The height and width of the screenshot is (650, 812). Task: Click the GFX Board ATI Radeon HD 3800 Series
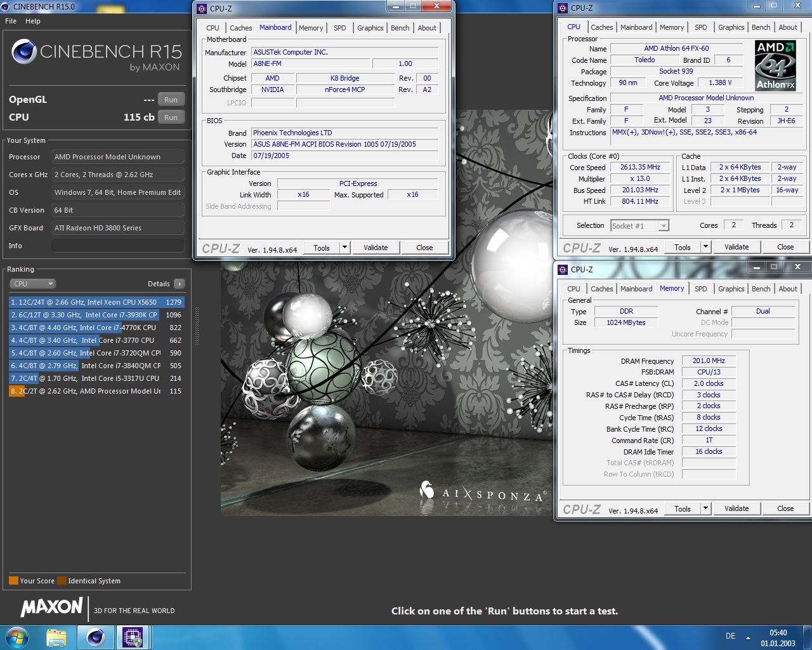(x=118, y=228)
